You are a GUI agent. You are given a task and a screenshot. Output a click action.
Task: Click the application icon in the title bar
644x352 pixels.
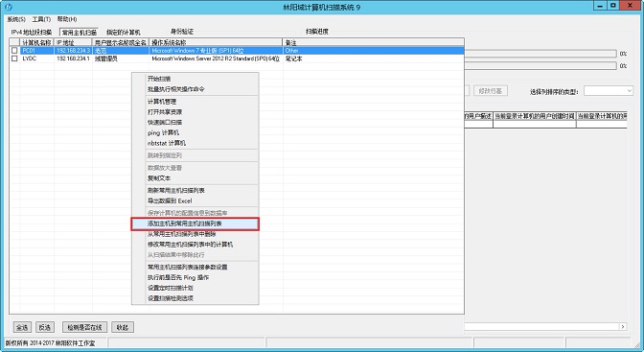pos(8,7)
